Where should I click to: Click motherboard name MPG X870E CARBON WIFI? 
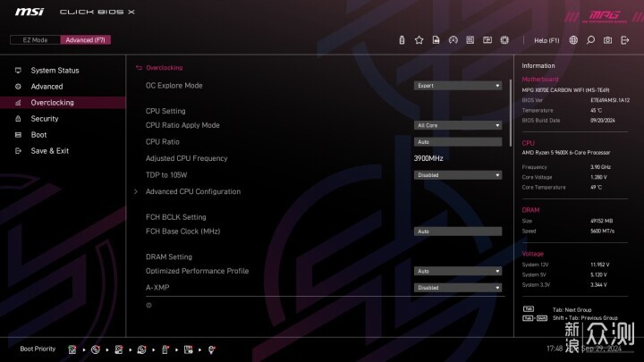[565, 90]
